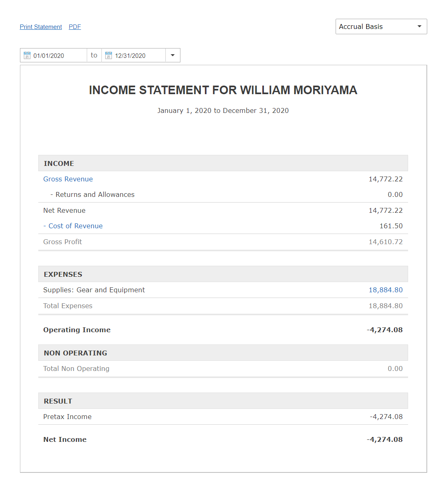Viewport: 448px width, 492px height.
Task: Open the Gross Revenue link
Action: (68, 179)
